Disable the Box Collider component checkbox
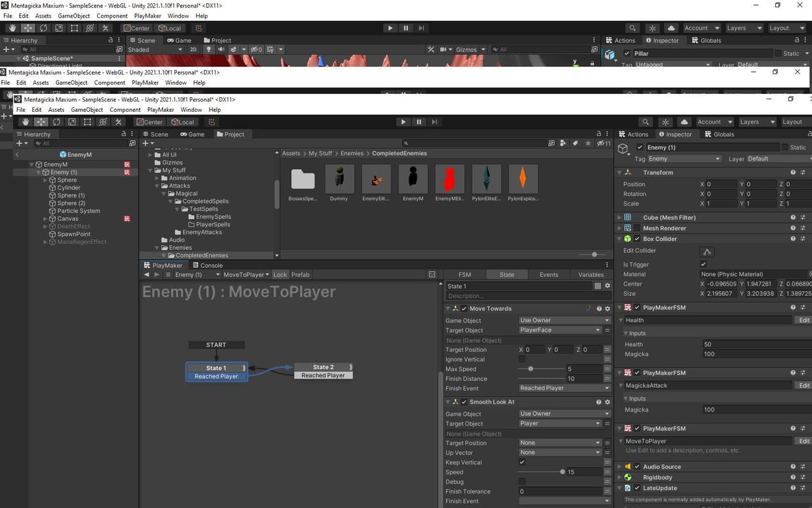The height and width of the screenshot is (508, 812). tap(637, 239)
